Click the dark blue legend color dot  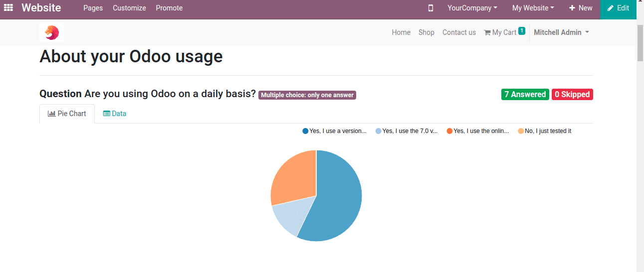pyautogui.click(x=305, y=131)
